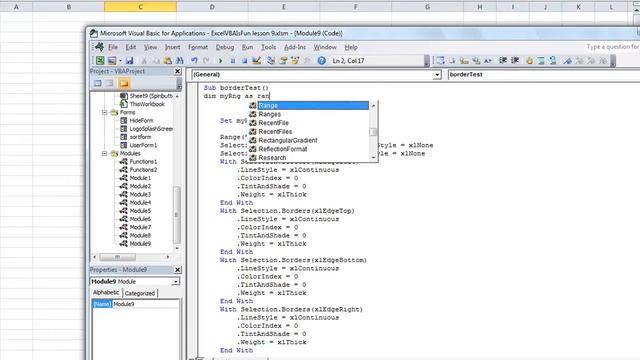Choose RectangularGradient in the autocomplete list

(309, 140)
